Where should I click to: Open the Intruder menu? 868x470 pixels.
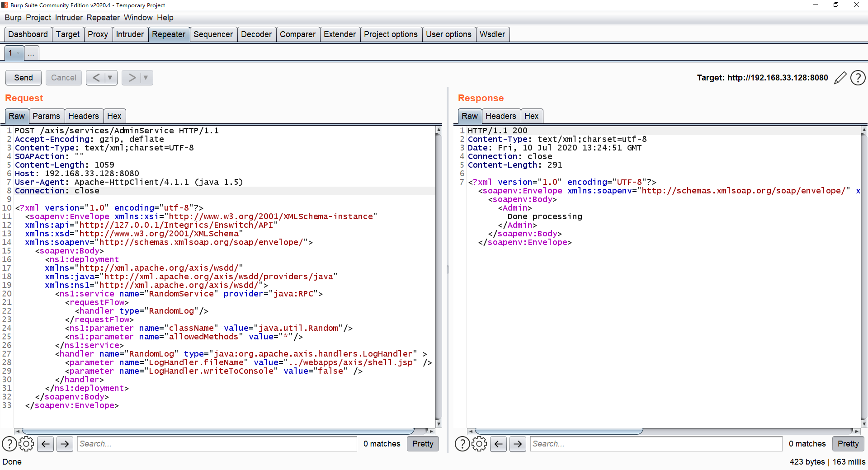coord(69,18)
